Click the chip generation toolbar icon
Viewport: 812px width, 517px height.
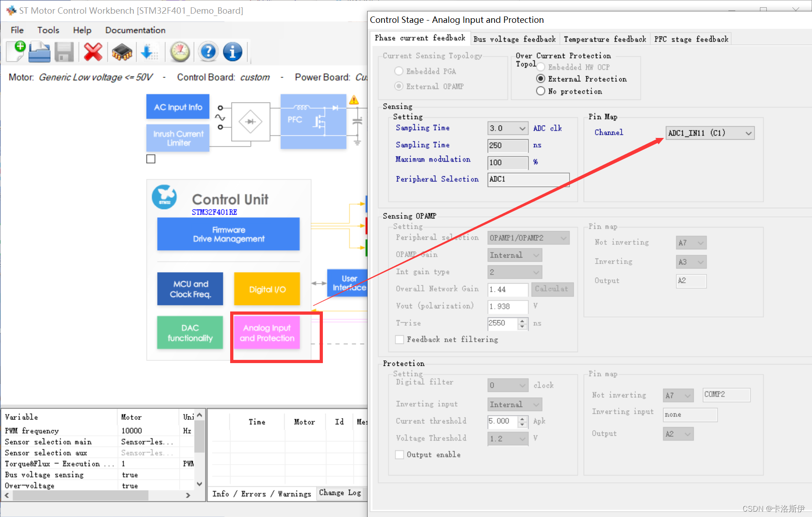122,52
